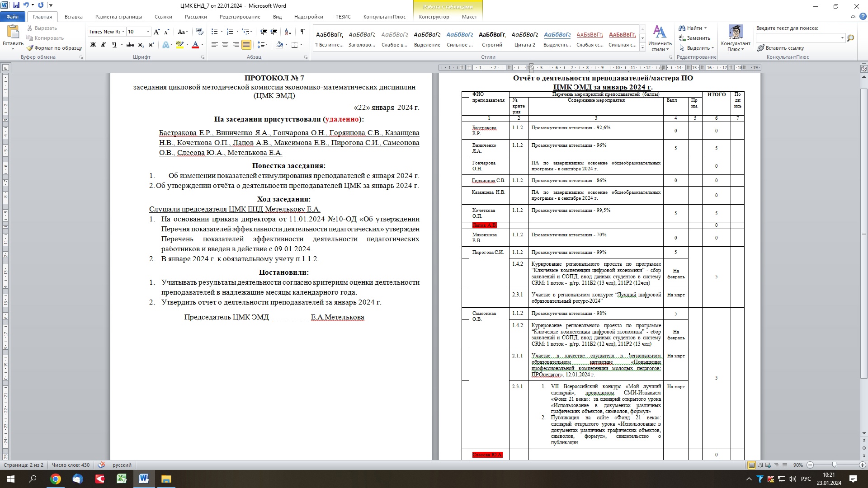The height and width of the screenshot is (488, 868).
Task: Toggle show paragraph marks (¶)
Action: (302, 32)
